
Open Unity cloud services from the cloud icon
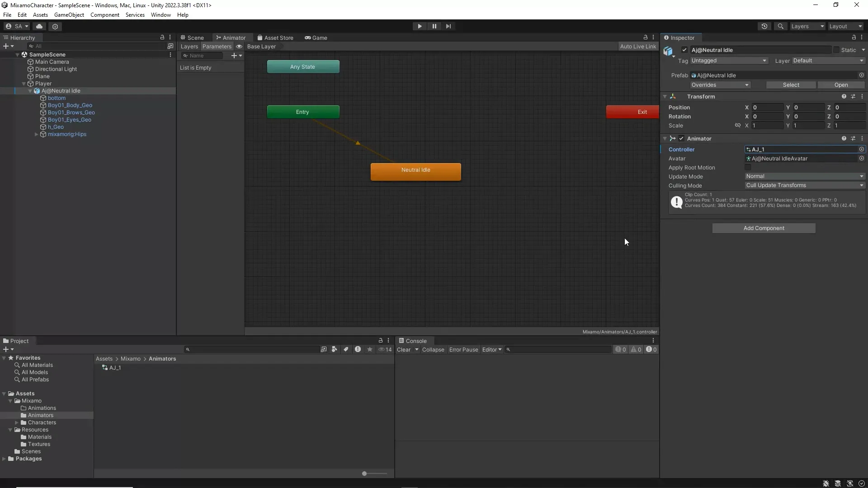pos(39,26)
